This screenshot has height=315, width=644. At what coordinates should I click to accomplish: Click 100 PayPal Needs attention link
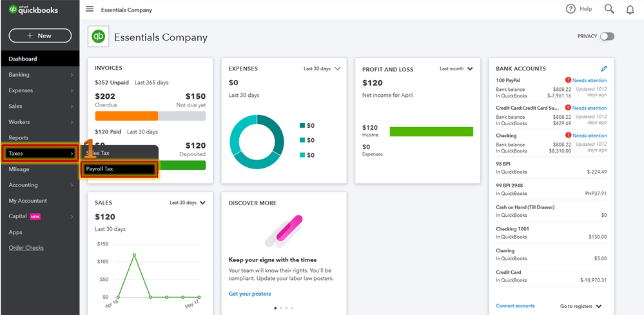pos(589,80)
